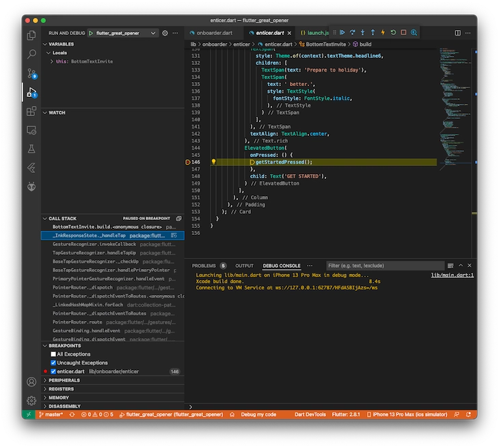Switch to the OUTPUT panel tab
This screenshot has width=499, height=448.
click(244, 266)
